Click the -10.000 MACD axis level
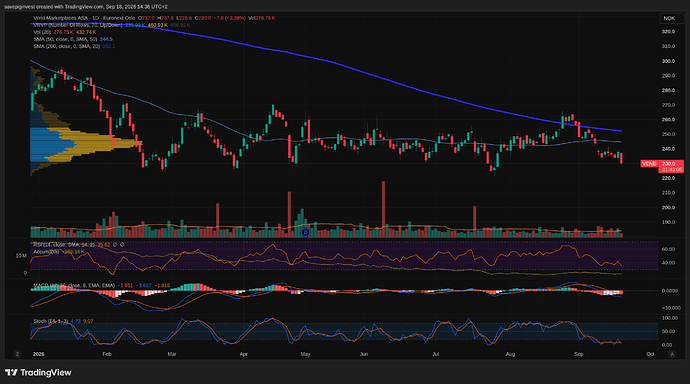Screen dimensions: 690x384 [x=671, y=307]
